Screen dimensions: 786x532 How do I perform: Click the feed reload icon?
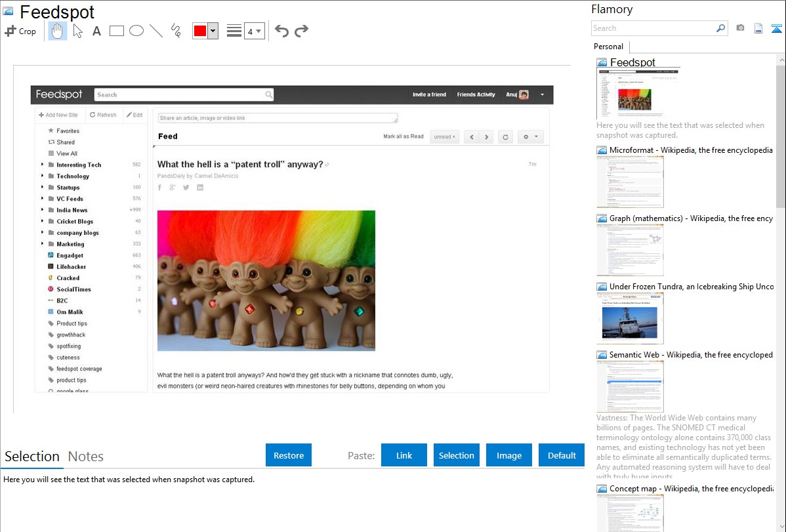tap(505, 137)
